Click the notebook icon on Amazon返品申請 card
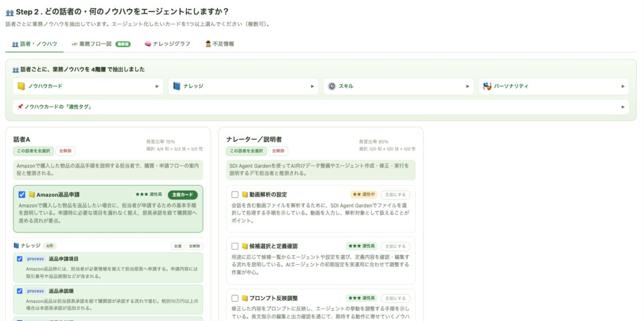 (x=31, y=195)
